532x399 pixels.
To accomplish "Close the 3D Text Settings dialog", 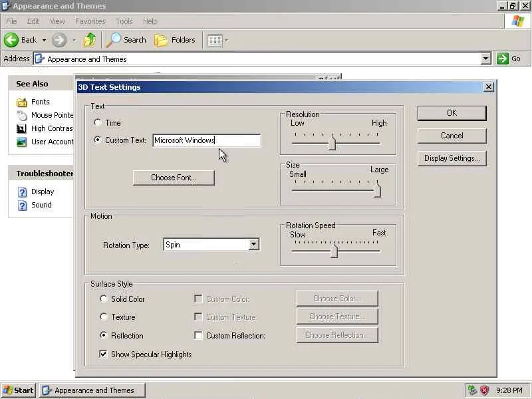I will point(488,87).
